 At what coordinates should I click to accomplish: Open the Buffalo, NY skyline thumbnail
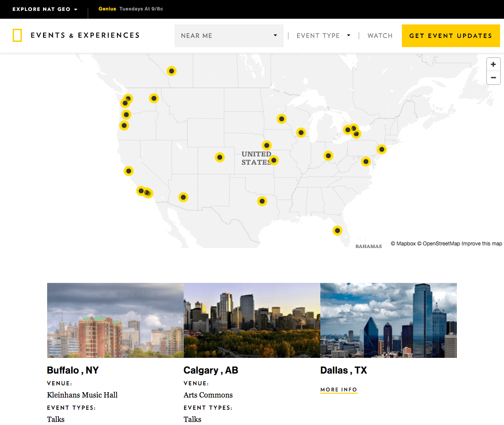coord(115,320)
